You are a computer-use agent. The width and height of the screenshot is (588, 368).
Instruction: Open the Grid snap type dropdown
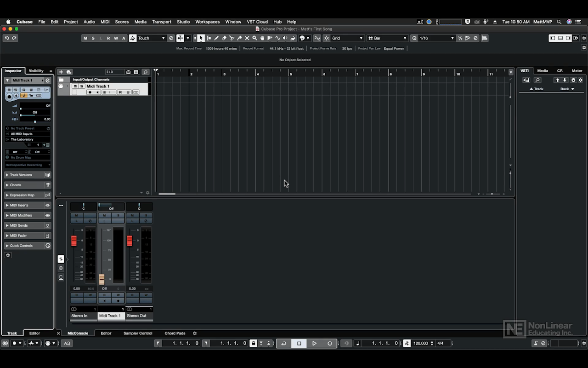tap(347, 38)
